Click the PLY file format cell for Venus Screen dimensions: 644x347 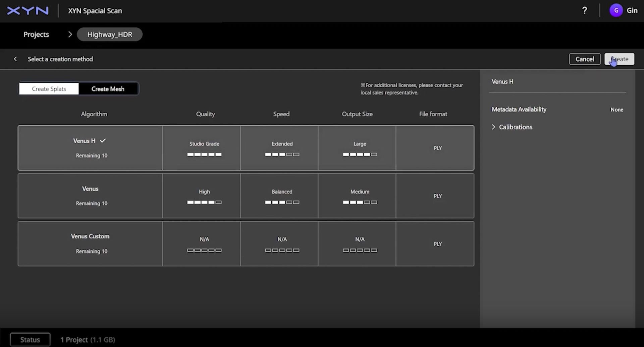[437, 196]
